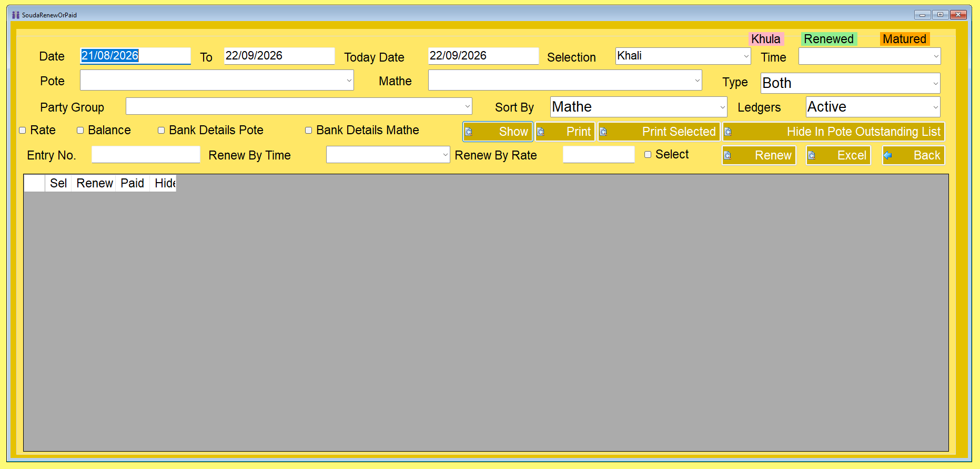Click the Date from field
Screen dimensions: 980x469
pyautogui.click(x=135, y=56)
